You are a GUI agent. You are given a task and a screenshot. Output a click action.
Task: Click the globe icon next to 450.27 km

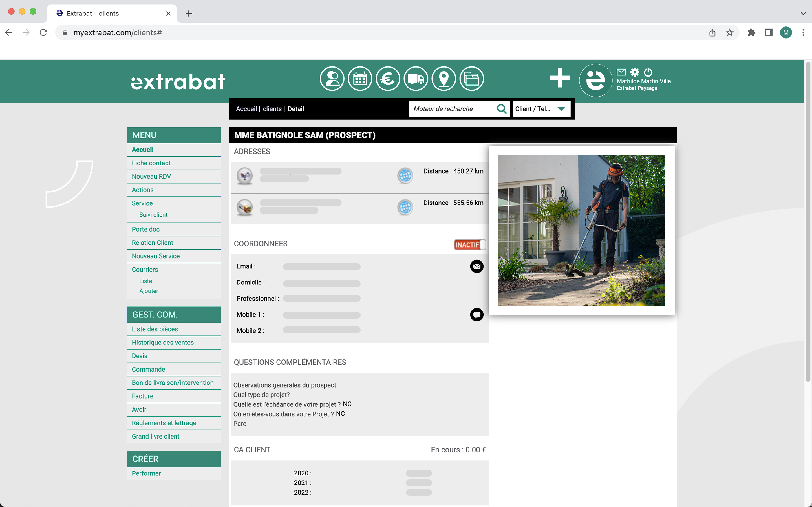tap(405, 175)
